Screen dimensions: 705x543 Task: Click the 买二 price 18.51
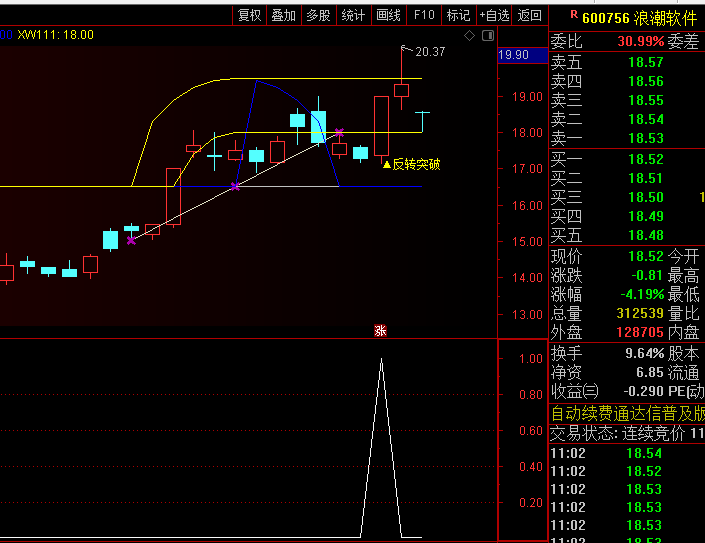pyautogui.click(x=646, y=178)
